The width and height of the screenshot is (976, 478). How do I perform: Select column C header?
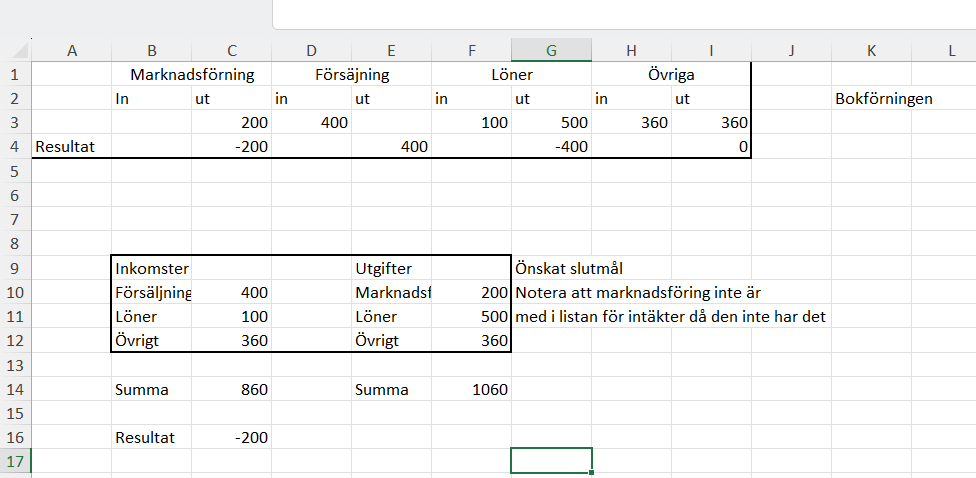click(232, 51)
